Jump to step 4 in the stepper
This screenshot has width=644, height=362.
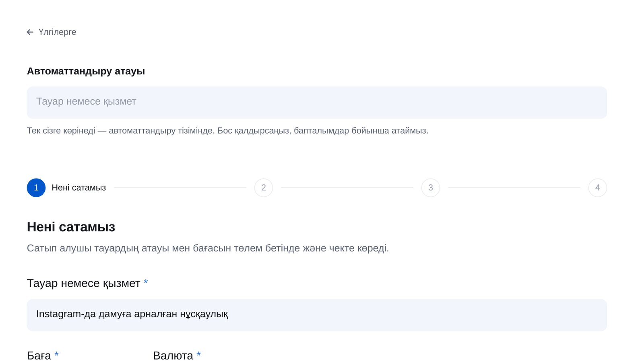tap(598, 188)
